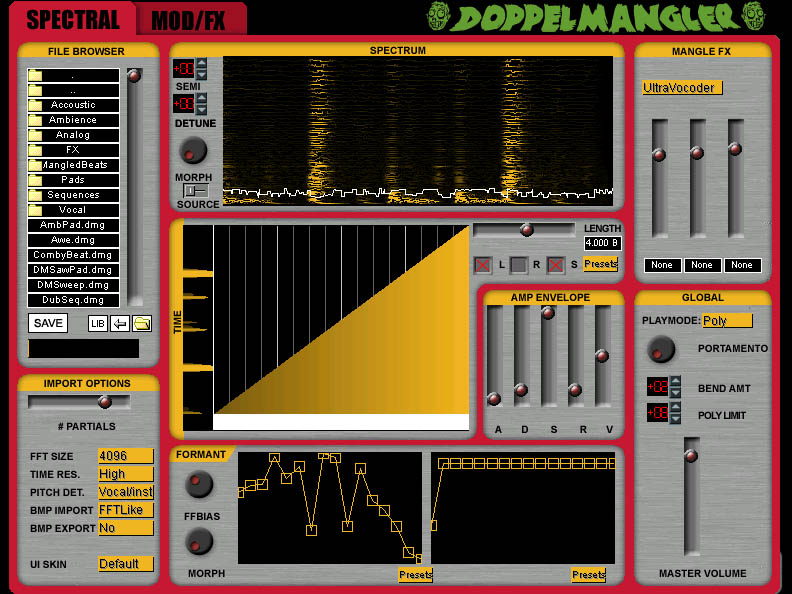The image size is (792, 594).
Task: Click the first Mangle FX slider handle
Action: pyautogui.click(x=659, y=155)
